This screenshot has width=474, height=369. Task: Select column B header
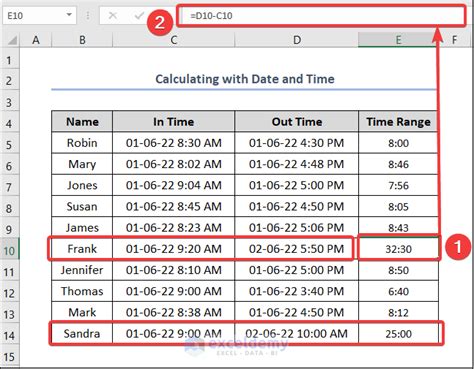click(82, 40)
